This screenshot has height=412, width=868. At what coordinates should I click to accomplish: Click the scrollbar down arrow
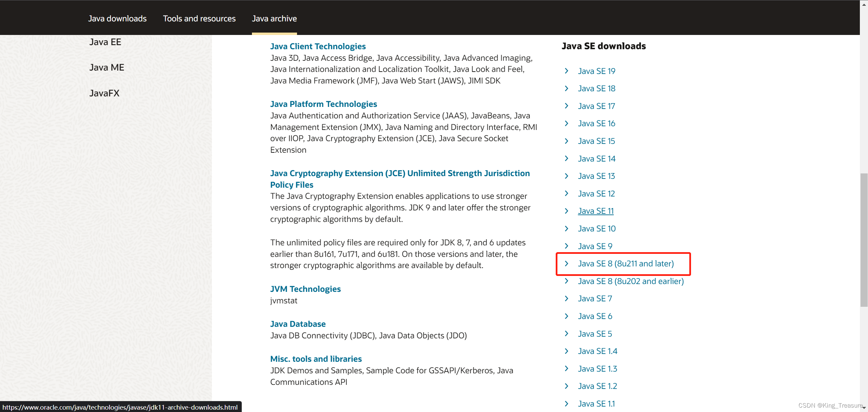864,408
